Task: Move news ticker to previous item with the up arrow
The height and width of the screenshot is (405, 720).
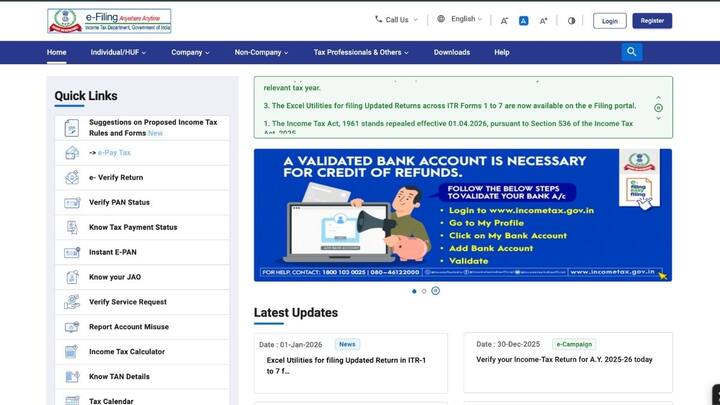Action: pos(658,98)
